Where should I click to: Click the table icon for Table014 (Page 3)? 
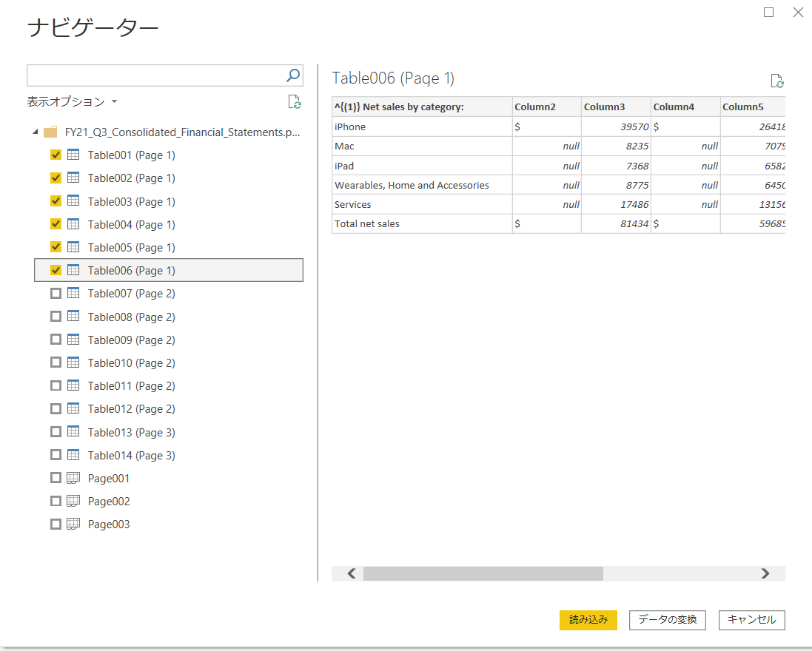point(73,455)
